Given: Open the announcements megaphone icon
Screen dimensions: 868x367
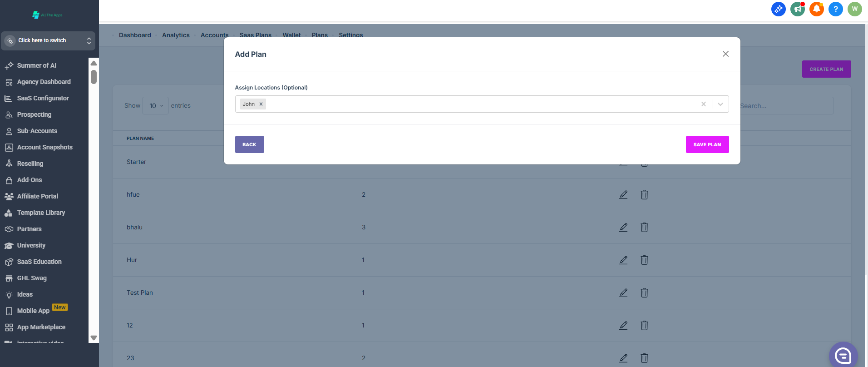Looking at the screenshot, I should 798,9.
